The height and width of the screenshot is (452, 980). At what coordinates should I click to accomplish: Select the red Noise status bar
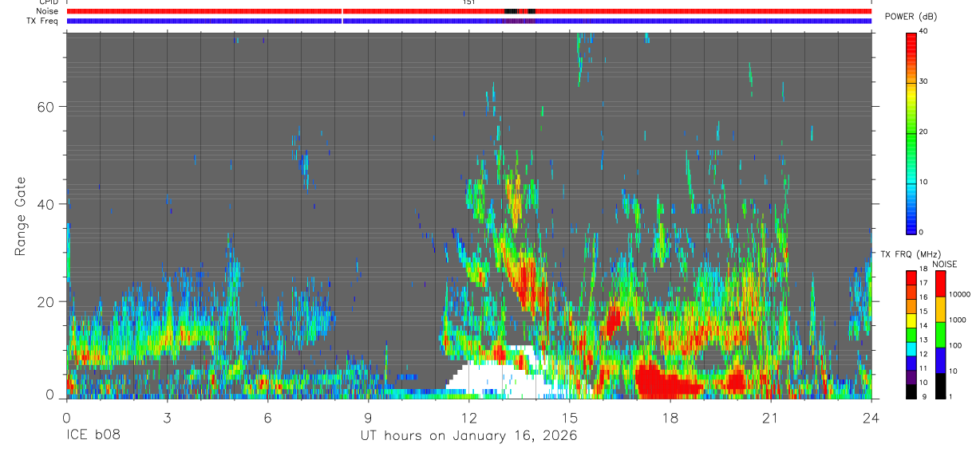468,11
